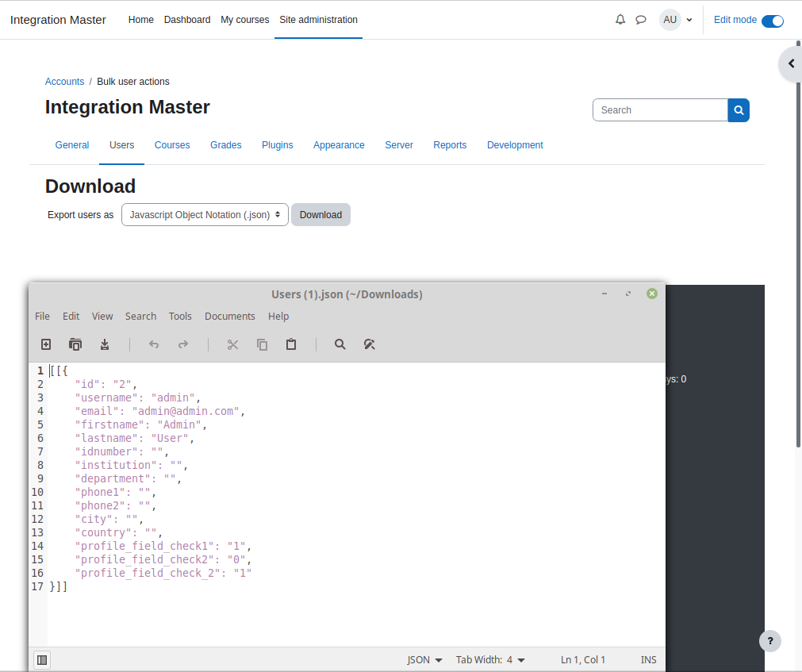The image size is (802, 672).
Task: Open the Tab Width dropdown
Action: tap(490, 660)
